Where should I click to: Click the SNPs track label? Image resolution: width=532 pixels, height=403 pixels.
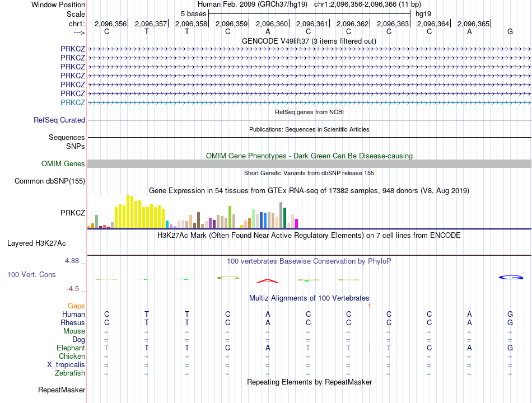(x=76, y=146)
